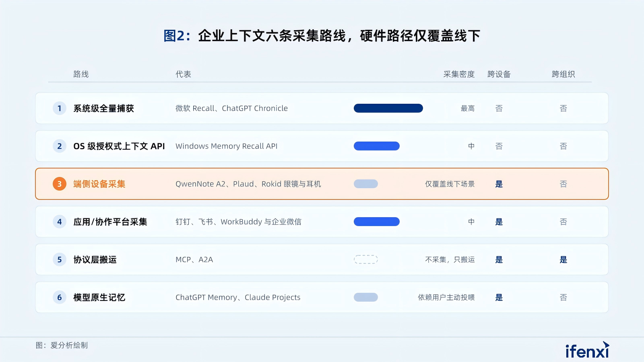This screenshot has width=644, height=362.
Task: Click 钉钉、飞书、WorkBuddy 与企业微信 text
Action: pos(238,222)
